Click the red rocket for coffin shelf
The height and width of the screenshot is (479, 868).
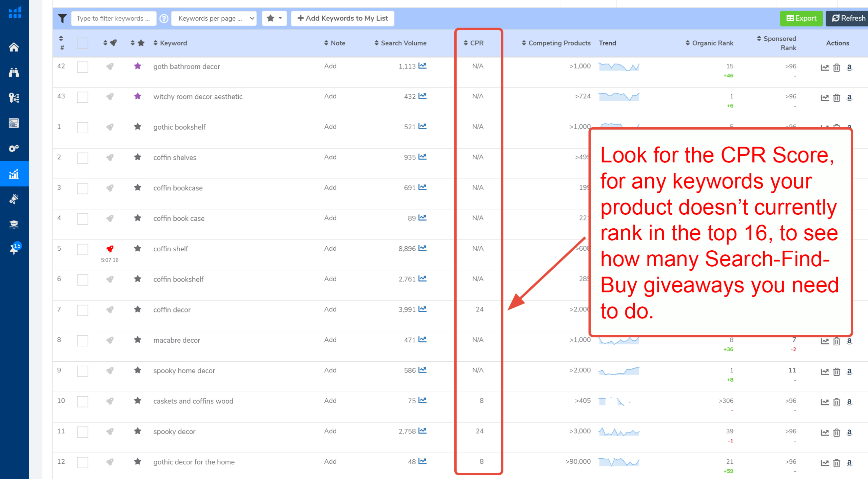(110, 249)
